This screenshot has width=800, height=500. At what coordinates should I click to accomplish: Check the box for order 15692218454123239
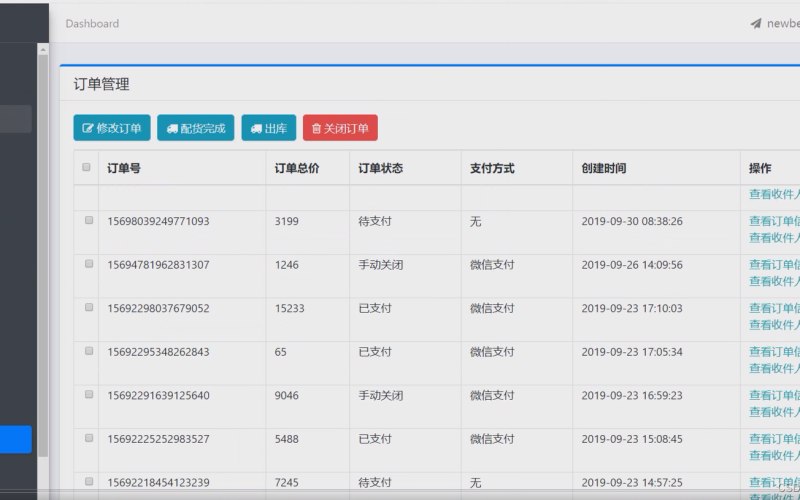89,481
